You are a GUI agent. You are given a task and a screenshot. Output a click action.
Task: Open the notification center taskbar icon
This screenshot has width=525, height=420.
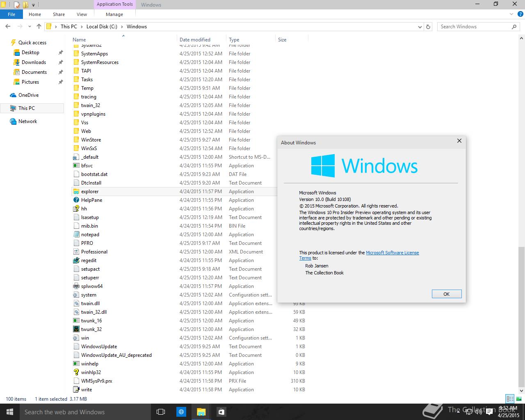pyautogui.click(x=489, y=413)
